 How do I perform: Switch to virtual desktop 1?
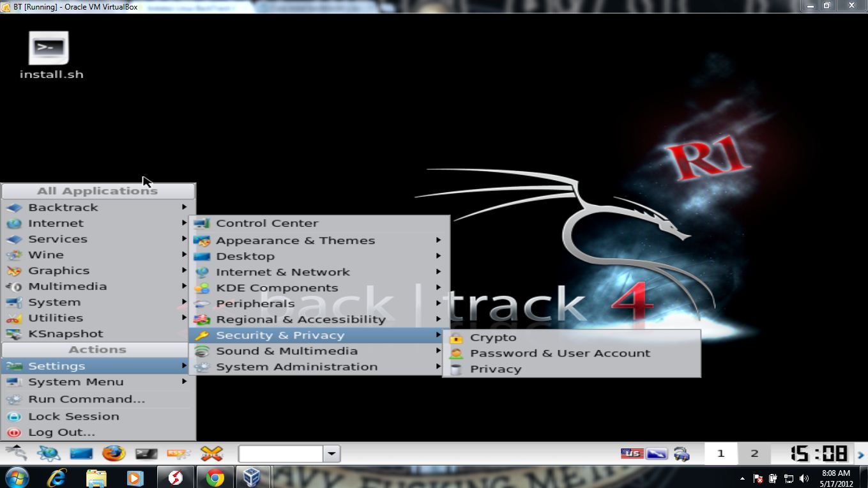click(x=720, y=454)
